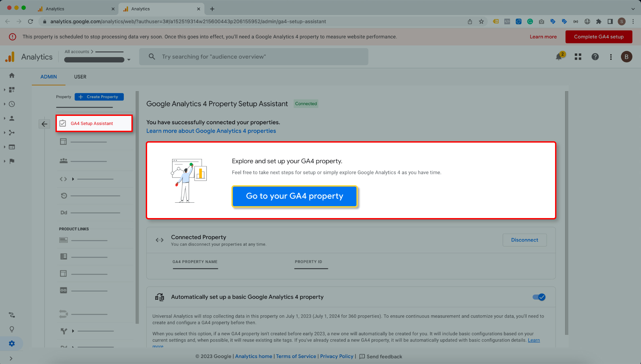The image size is (641, 364).
Task: Expand the Realtime section arrow in sidebar
Action: (x=4, y=104)
